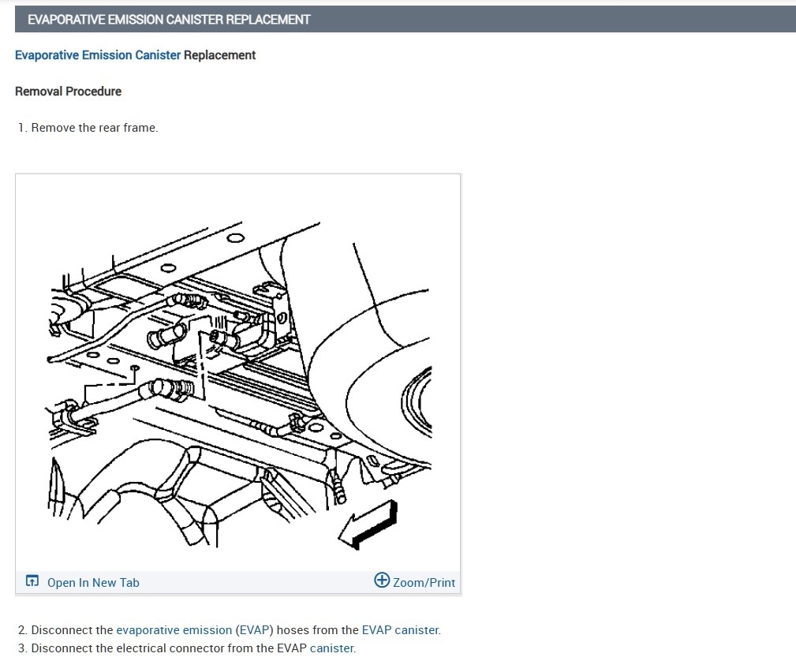Click the word Replacement after the title link

click(x=219, y=54)
